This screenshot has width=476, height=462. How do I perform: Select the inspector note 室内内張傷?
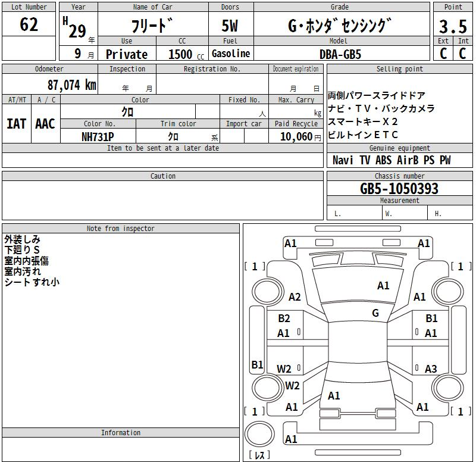coord(26,261)
